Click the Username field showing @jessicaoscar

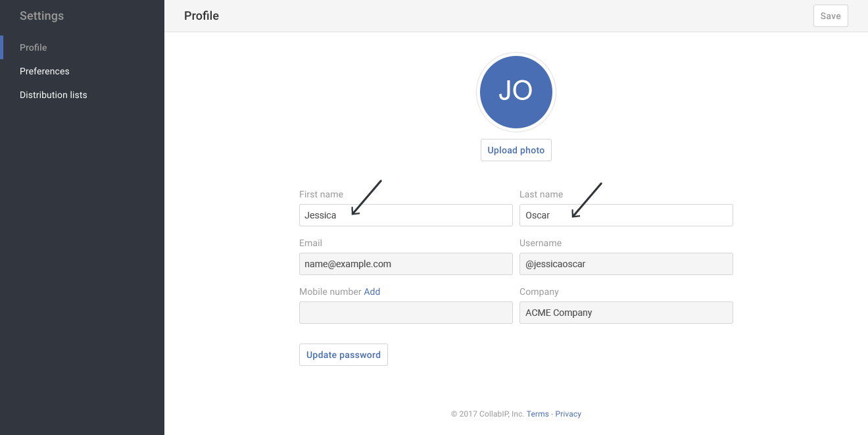coord(626,264)
